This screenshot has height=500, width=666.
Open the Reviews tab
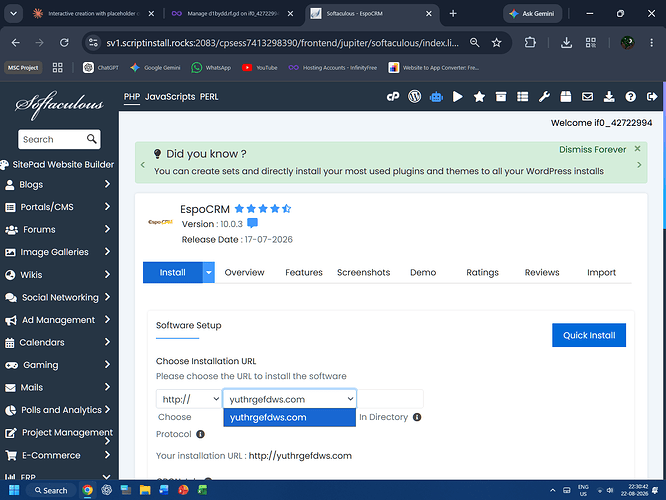542,272
